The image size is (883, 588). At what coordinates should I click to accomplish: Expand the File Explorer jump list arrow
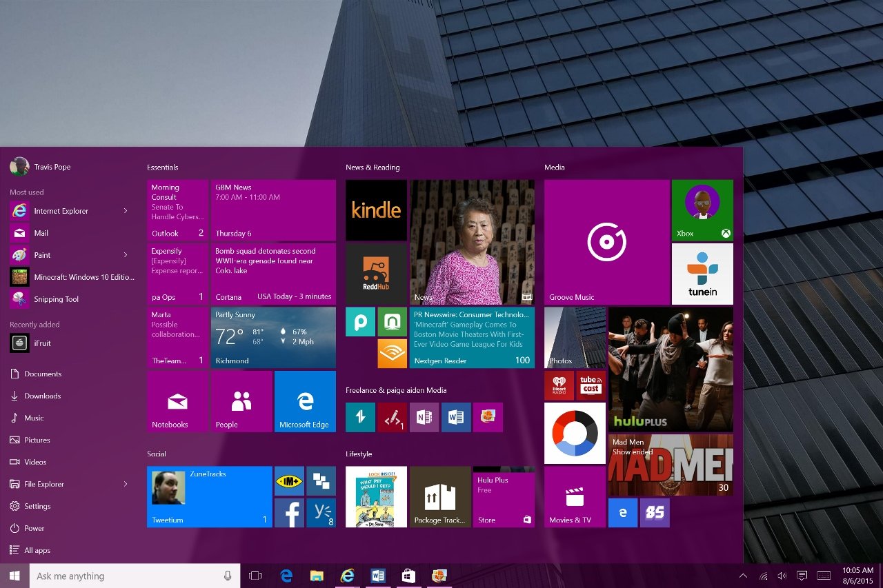[126, 484]
